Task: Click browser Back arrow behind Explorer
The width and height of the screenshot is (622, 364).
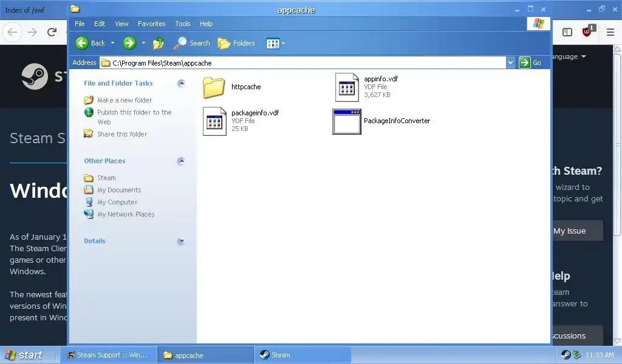Action: pyautogui.click(x=12, y=32)
